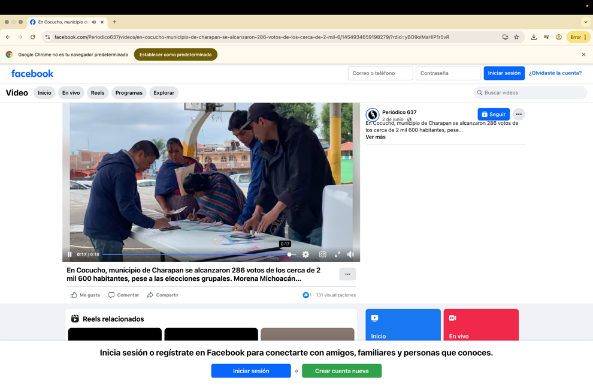Click the video title text
Viewport: 593px width, 387px height.
click(x=193, y=274)
